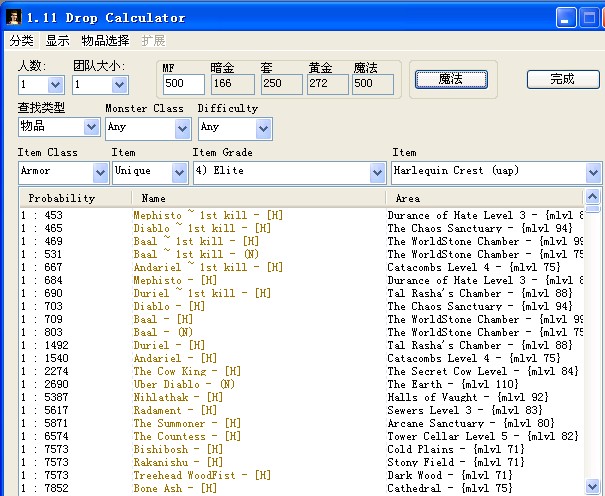The image size is (605, 496).
Task: Select row Mephisto - [H] with 1:684
Action: 301,280
